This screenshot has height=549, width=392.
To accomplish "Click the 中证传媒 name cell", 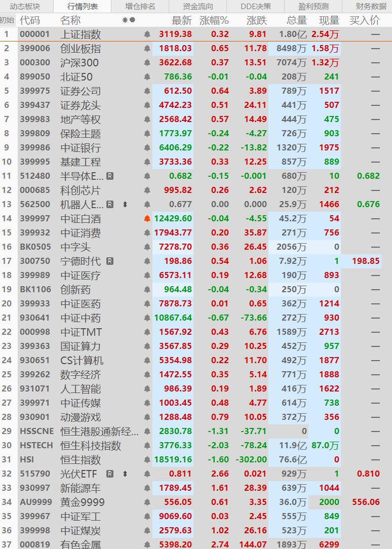I will coord(81,403).
